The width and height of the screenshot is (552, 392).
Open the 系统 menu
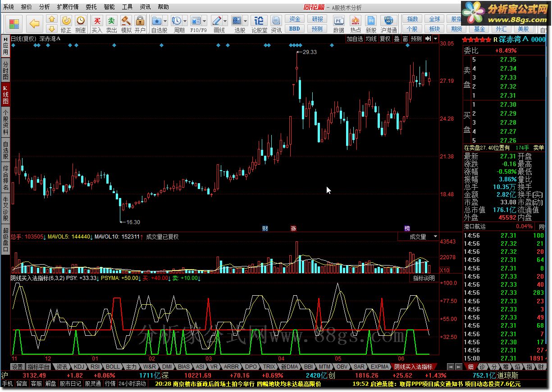(9, 7)
